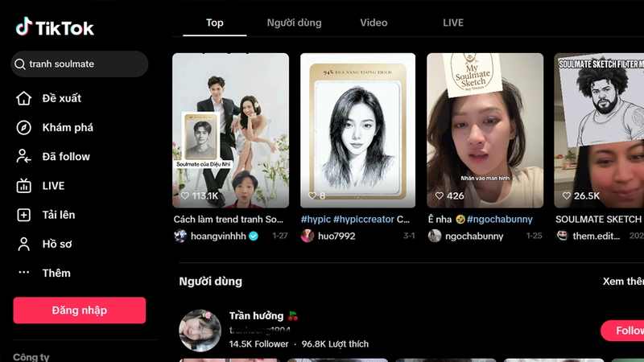Click heart icon showing 8 likes
The image size is (644, 362).
click(312, 195)
